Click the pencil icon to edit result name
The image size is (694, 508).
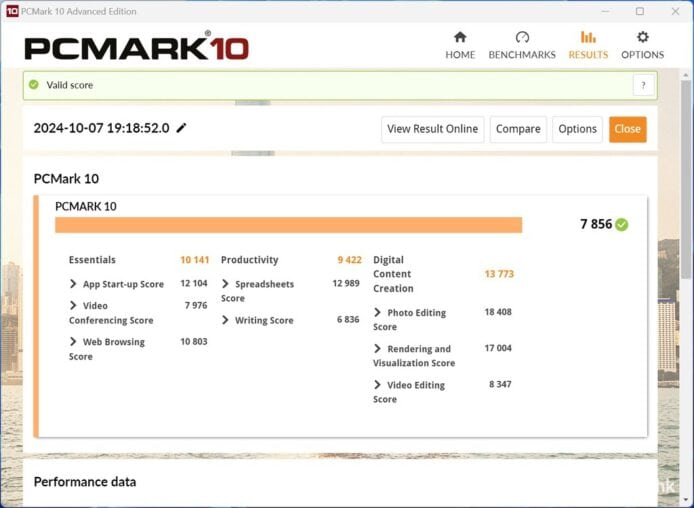point(181,128)
